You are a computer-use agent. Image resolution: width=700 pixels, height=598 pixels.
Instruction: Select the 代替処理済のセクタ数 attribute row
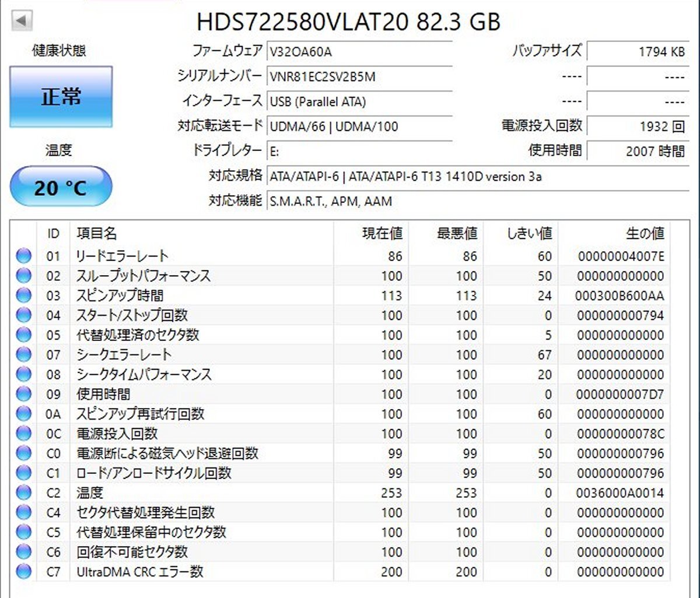[x=341, y=335]
